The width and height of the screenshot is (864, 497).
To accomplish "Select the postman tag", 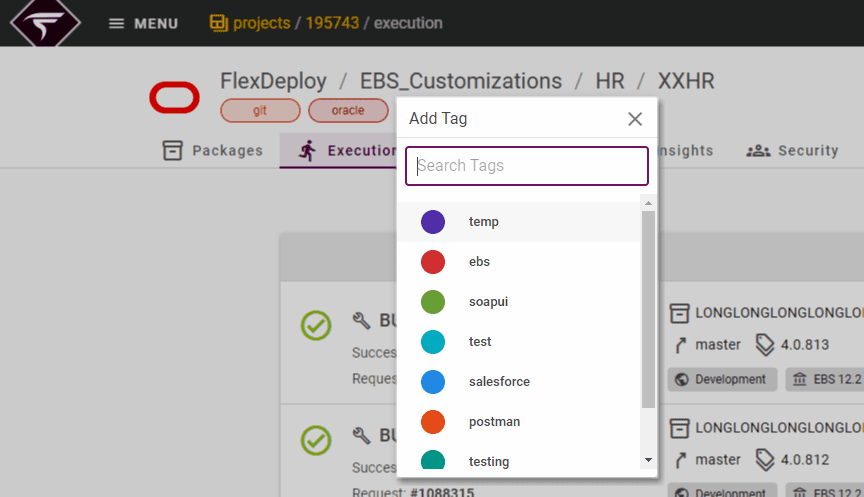I will (519, 422).
